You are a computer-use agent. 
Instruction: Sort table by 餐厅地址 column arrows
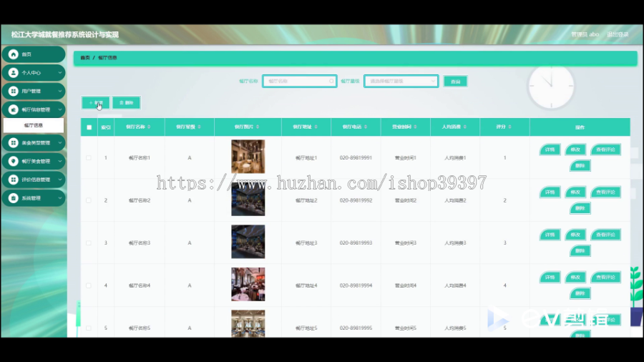[x=316, y=127]
